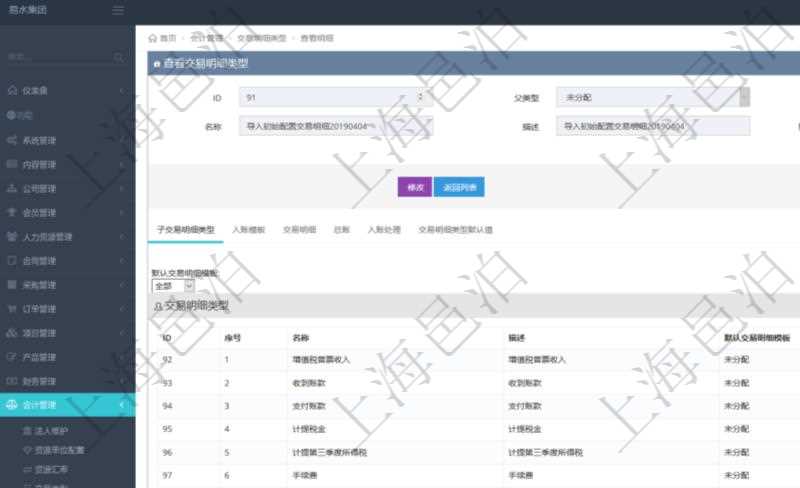Click the 订单管理 cart icon
Screen dimensions: 800x488
click(x=12, y=308)
